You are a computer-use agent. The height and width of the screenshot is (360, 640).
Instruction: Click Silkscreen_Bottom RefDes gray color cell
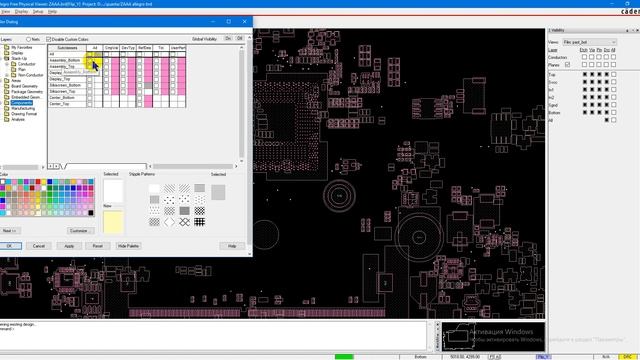[x=148, y=85]
